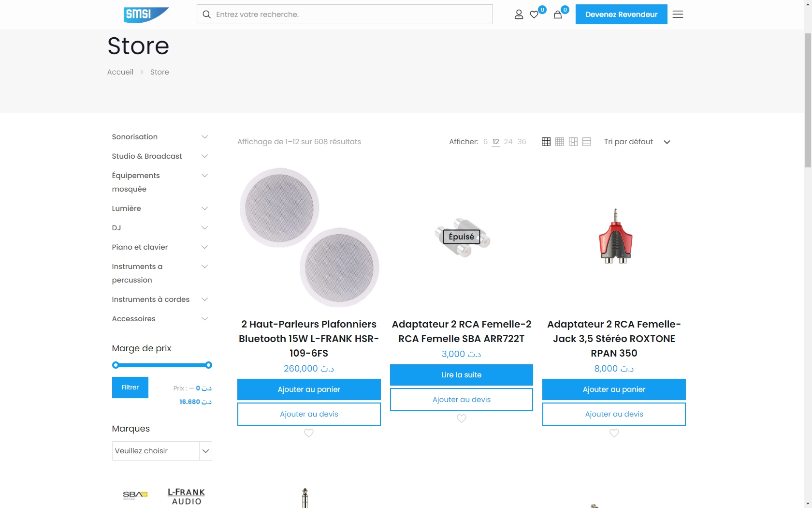This screenshot has height=508, width=812.
Task: Expand the Équipements mosquée category
Action: (x=204, y=176)
